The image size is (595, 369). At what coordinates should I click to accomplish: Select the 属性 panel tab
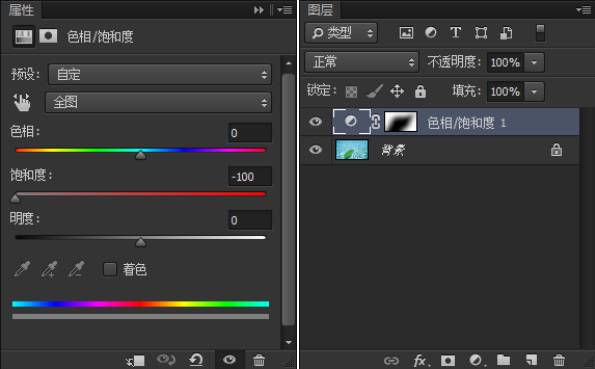21,10
